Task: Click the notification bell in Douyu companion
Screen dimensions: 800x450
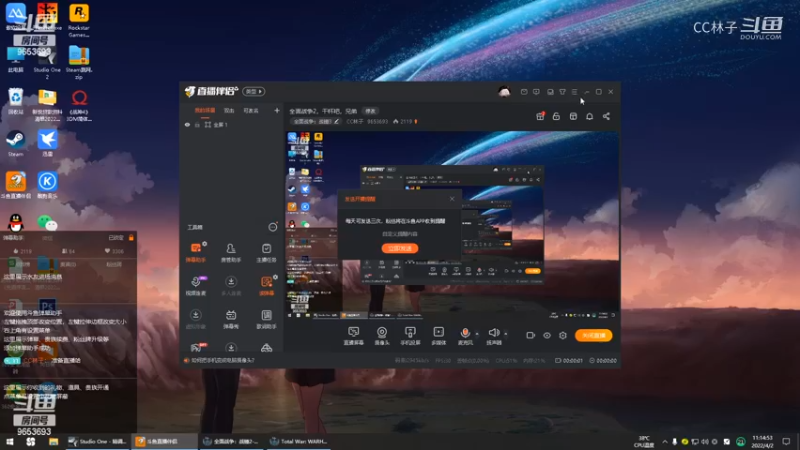Action: coord(589,116)
